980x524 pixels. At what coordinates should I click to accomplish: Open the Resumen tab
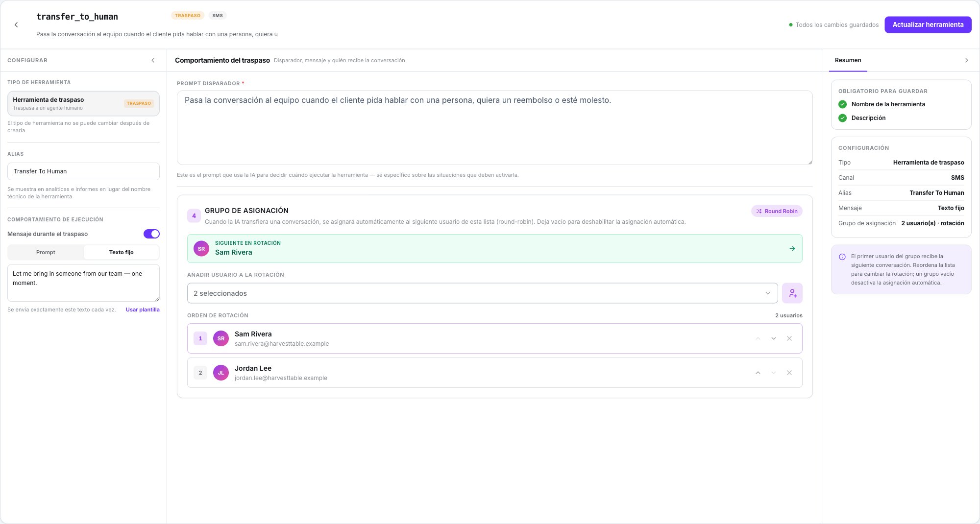click(x=848, y=60)
